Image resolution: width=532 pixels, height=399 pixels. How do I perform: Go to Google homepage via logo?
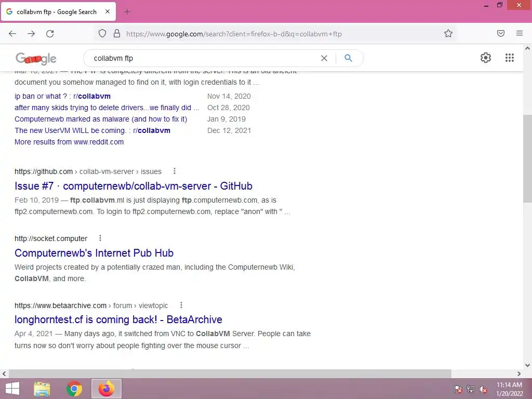[36, 58]
